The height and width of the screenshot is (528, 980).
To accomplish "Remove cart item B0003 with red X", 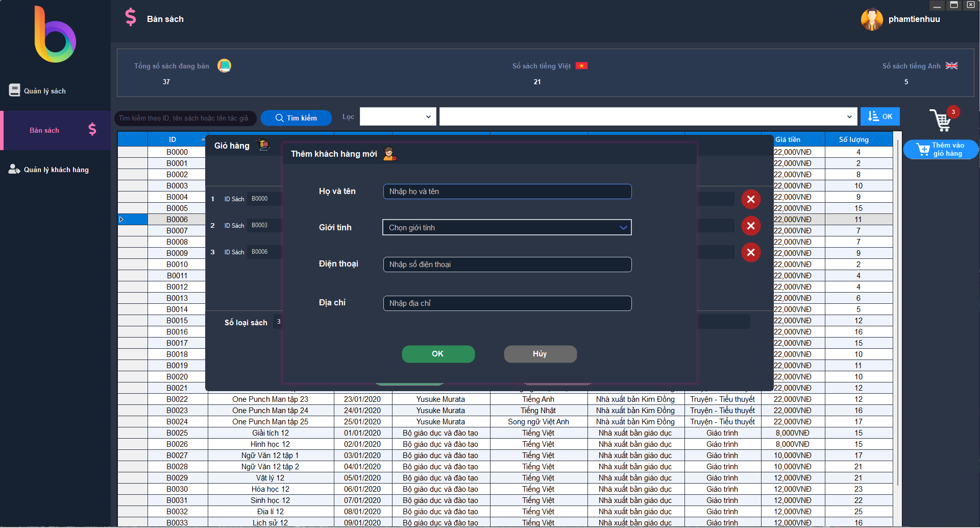I will coord(751,226).
